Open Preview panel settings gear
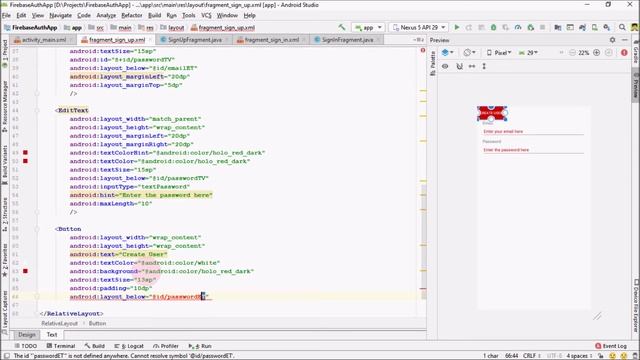Image resolution: width=640 pixels, height=360 pixels. (612, 40)
